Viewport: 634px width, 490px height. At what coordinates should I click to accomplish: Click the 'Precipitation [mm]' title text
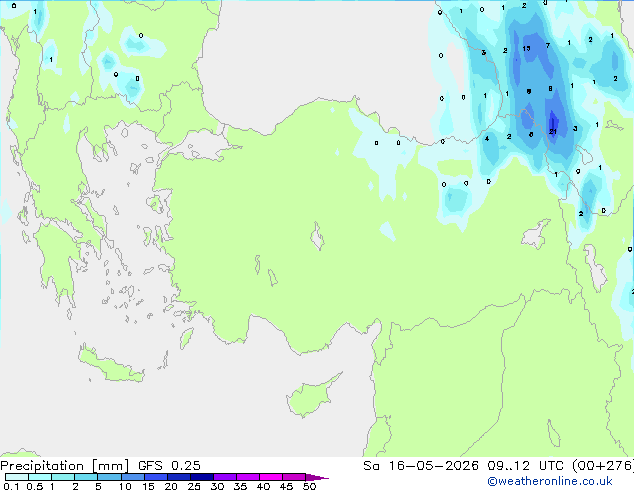[65, 466]
